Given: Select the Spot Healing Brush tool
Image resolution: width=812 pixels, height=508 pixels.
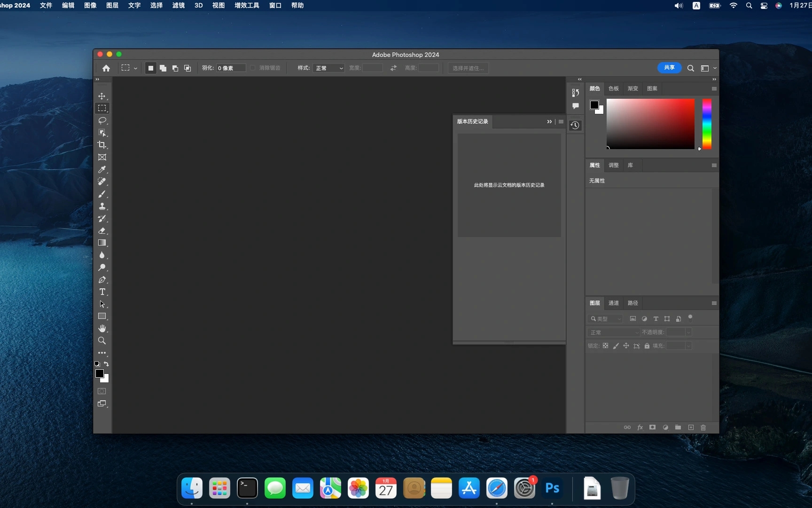Looking at the screenshot, I should pos(102,182).
